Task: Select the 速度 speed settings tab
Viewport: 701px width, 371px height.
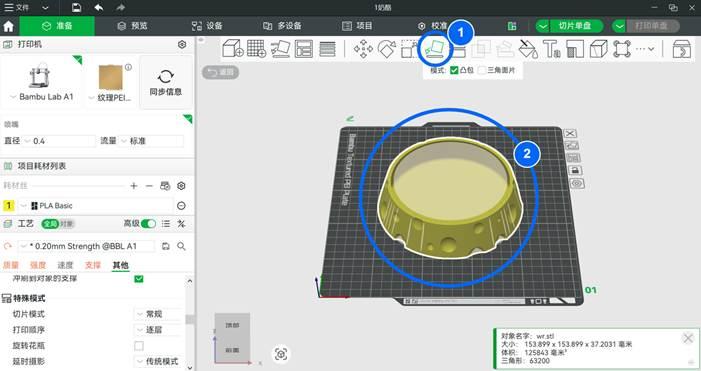Action: click(x=65, y=266)
